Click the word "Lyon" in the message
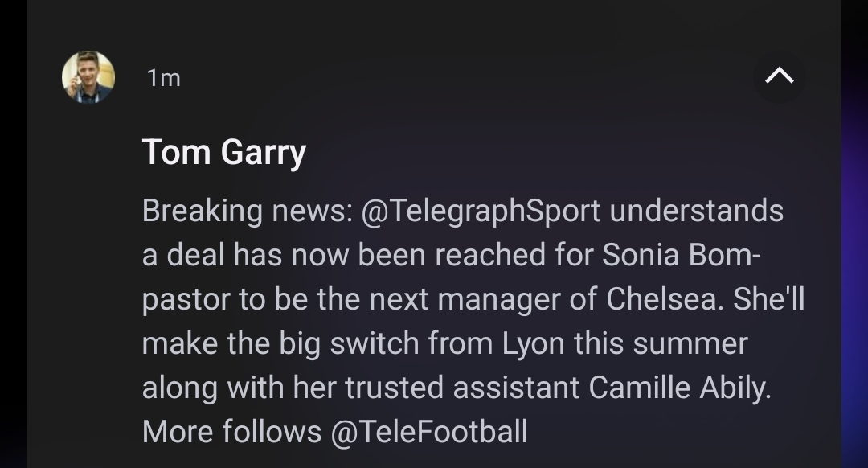 coord(533,343)
